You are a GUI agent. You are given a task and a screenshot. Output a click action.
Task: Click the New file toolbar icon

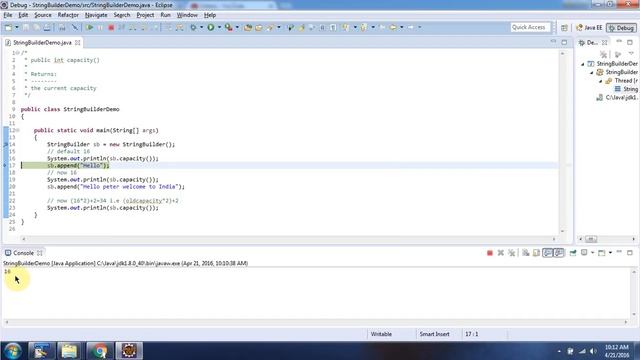(8, 27)
